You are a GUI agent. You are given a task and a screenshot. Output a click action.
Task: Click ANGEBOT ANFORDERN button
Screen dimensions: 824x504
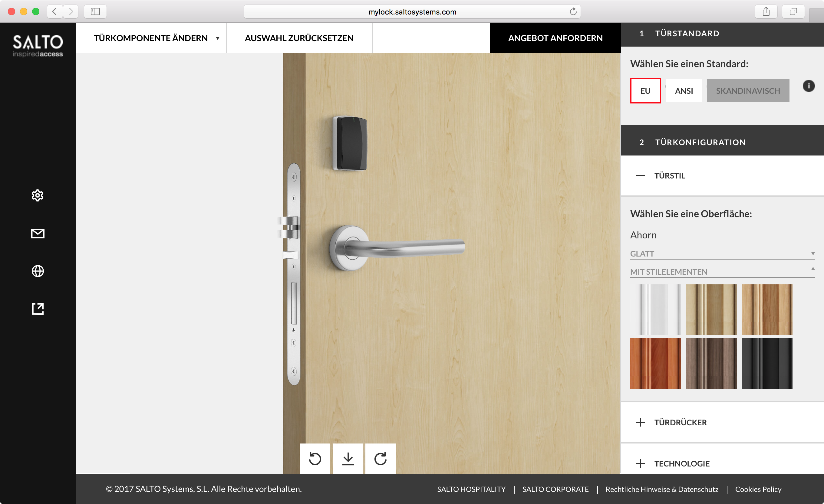[x=555, y=38]
